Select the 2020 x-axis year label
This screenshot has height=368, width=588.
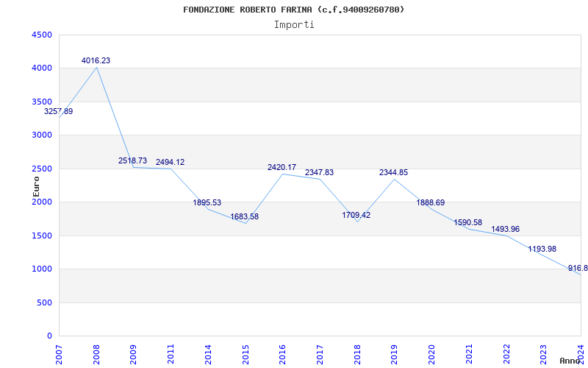tap(431, 355)
